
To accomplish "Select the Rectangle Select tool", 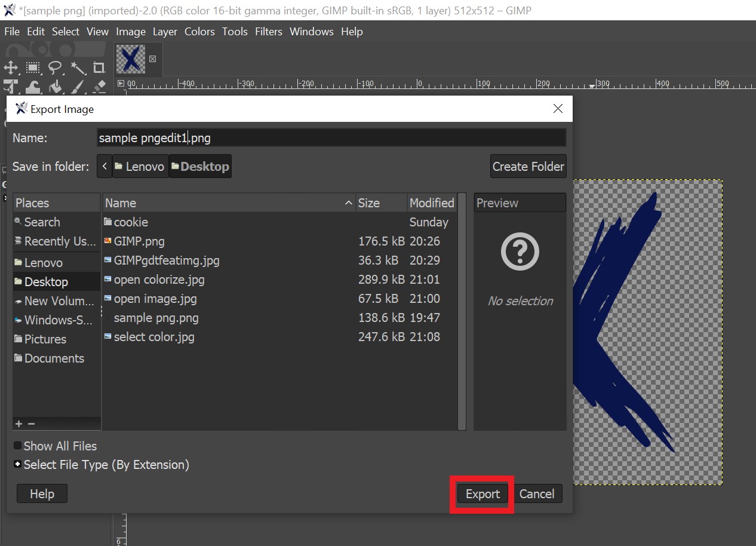I will coord(33,68).
